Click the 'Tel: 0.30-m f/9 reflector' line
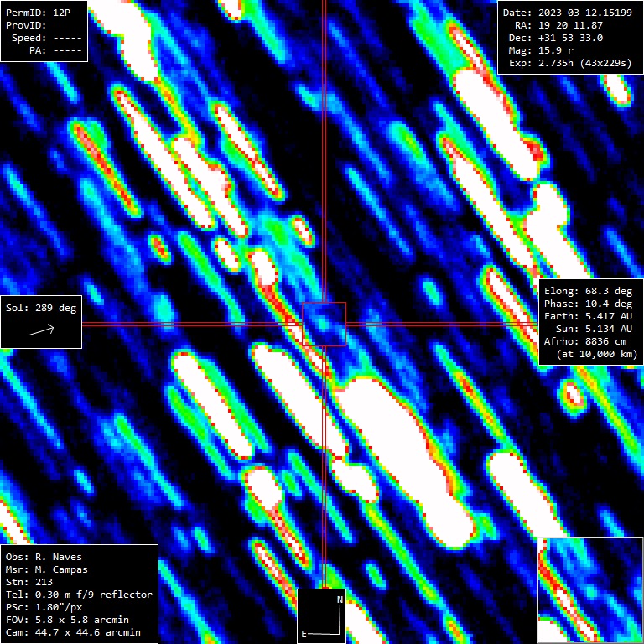Image resolution: width=644 pixels, height=644 pixels. (x=79, y=595)
